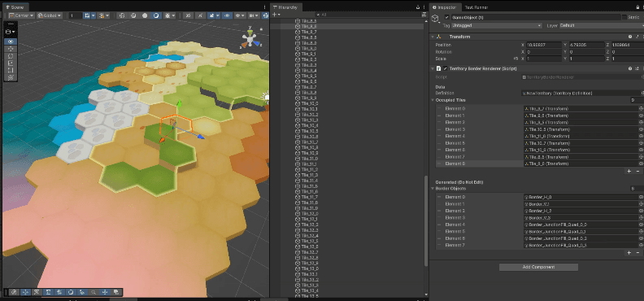Viewport: 644px width, 301px height.
Task: Click the plus icon under Border Objects list
Action: coord(629,253)
